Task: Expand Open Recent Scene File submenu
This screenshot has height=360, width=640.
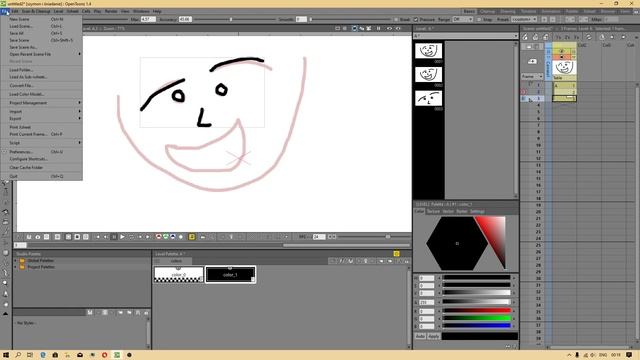Action: [x=41, y=54]
